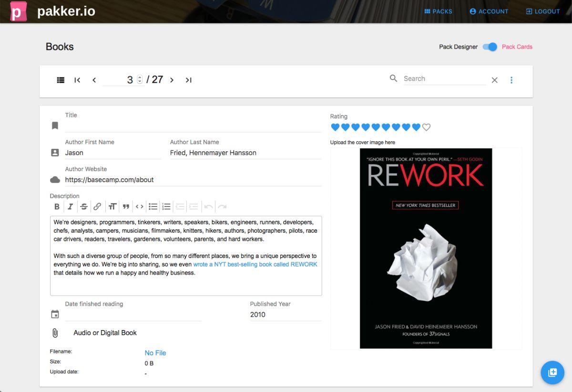Create a numbered list

tap(166, 206)
